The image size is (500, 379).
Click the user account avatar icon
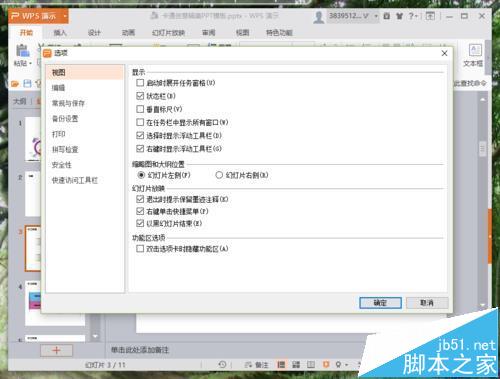coord(319,16)
